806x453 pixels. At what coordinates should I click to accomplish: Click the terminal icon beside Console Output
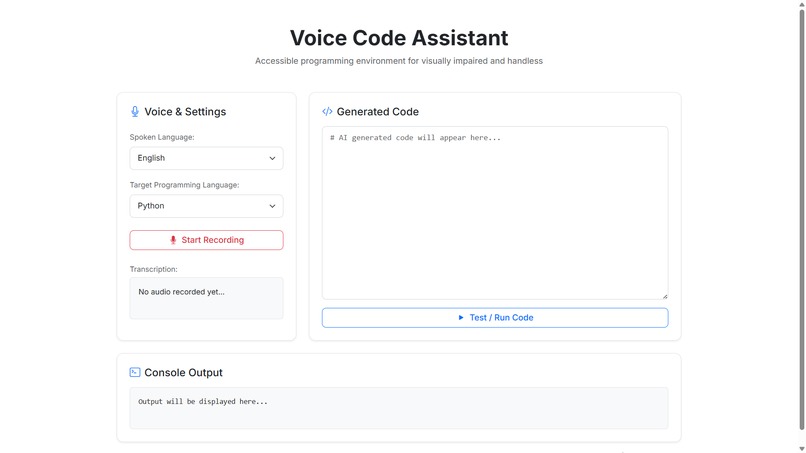(x=135, y=372)
